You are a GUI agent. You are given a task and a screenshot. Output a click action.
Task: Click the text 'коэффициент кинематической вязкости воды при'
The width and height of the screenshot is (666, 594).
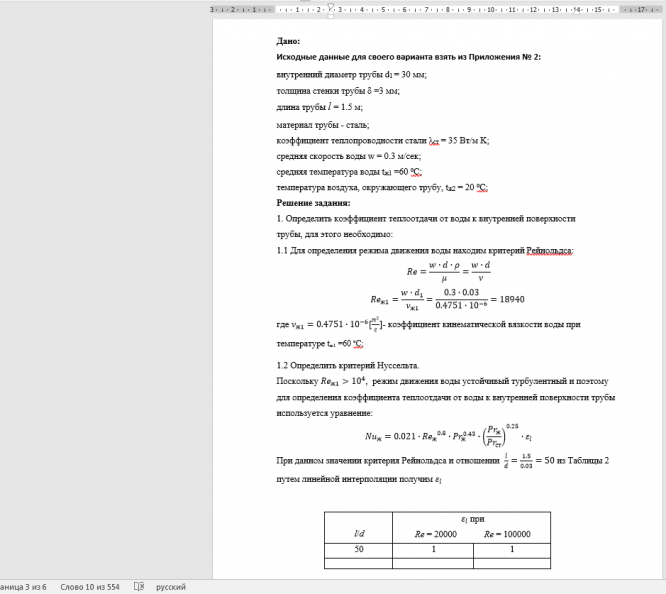coord(484,324)
